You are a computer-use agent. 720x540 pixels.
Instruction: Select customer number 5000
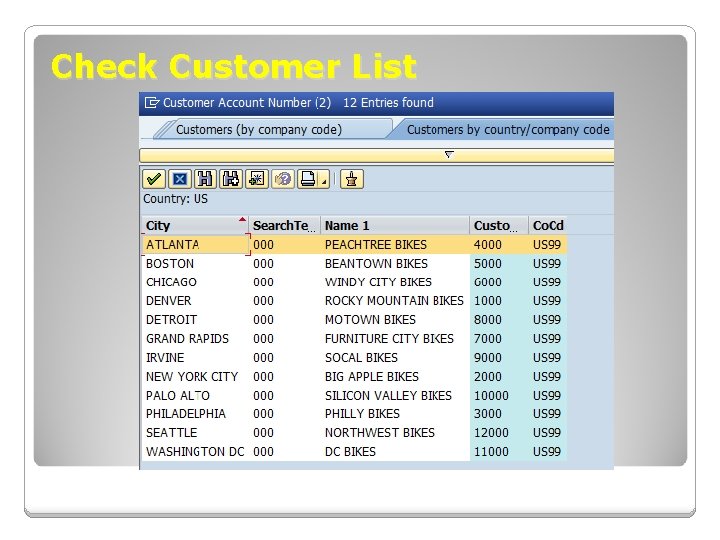coord(488,264)
